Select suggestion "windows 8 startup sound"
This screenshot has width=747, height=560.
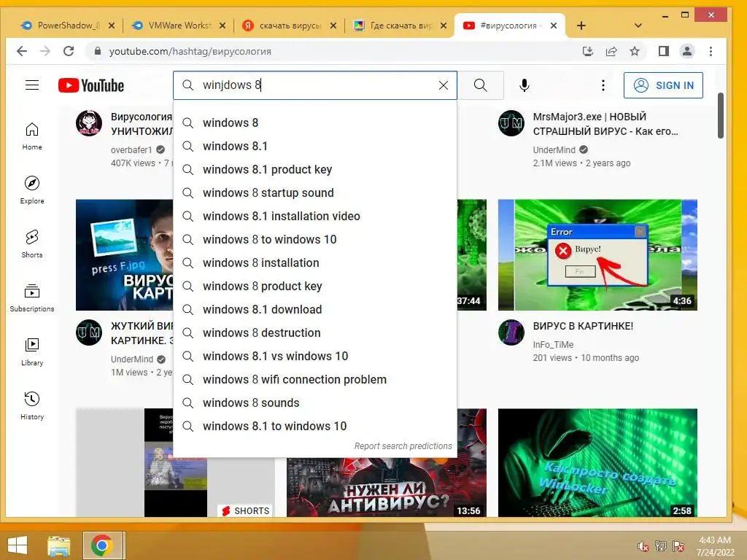[315, 192]
